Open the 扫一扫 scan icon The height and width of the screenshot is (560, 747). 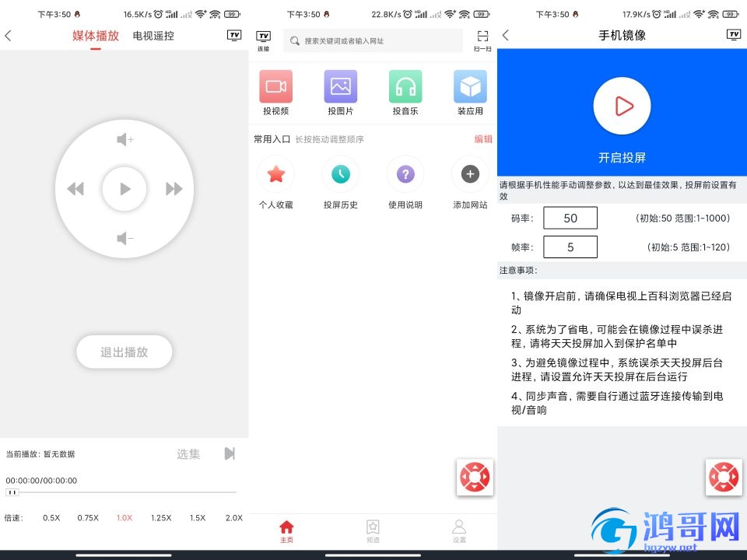click(482, 41)
